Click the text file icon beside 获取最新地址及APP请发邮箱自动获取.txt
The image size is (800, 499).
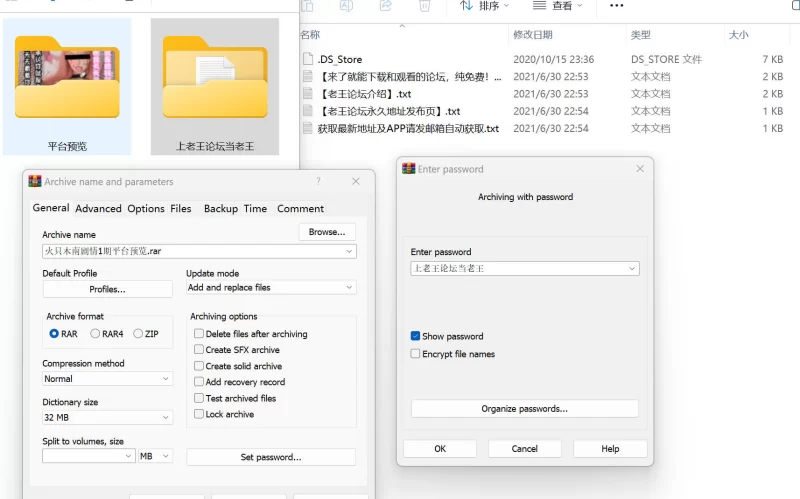pos(308,129)
